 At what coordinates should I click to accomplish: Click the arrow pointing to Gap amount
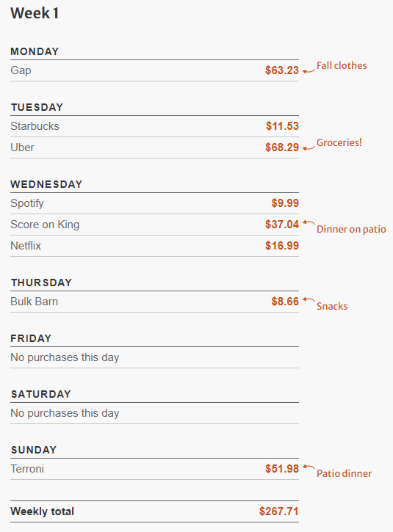[309, 70]
